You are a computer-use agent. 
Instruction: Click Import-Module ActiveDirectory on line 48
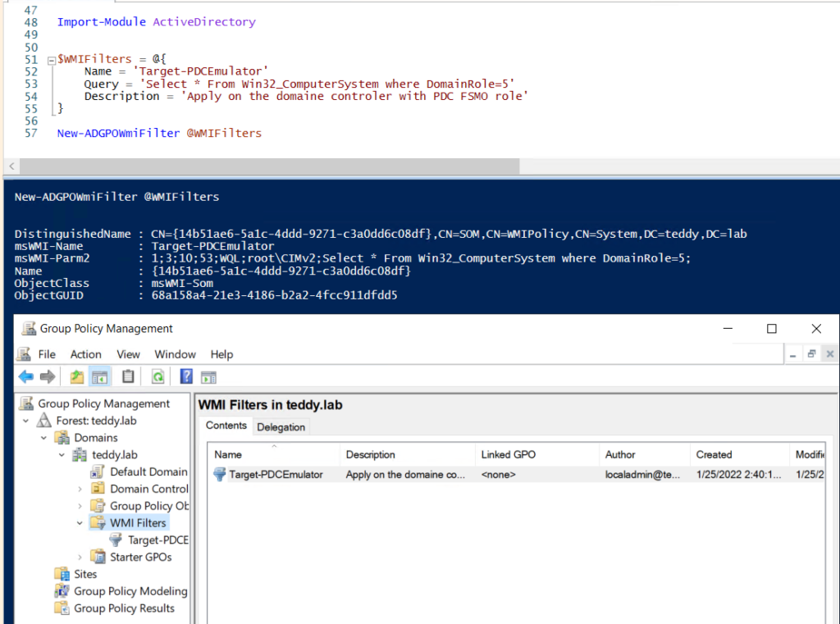(x=157, y=22)
